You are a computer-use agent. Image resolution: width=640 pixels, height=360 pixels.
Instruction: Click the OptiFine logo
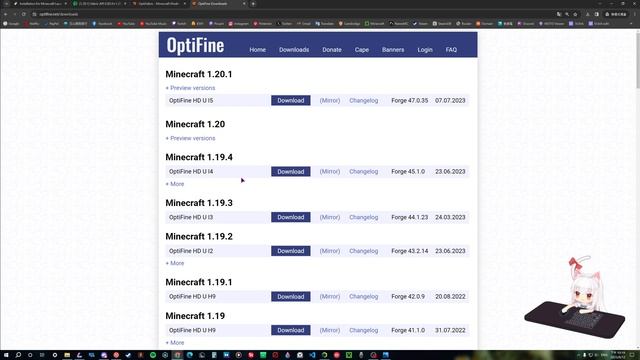tap(195, 45)
